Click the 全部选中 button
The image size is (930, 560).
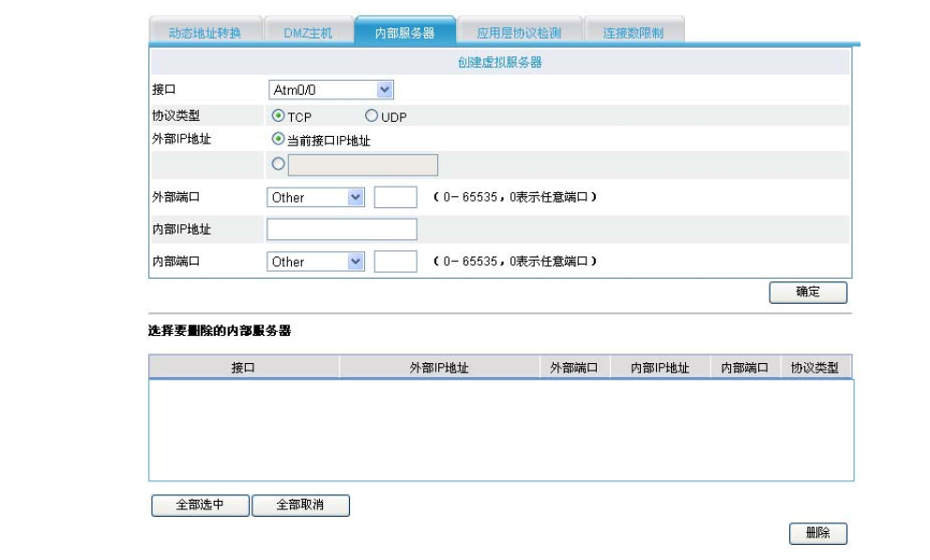tap(200, 506)
